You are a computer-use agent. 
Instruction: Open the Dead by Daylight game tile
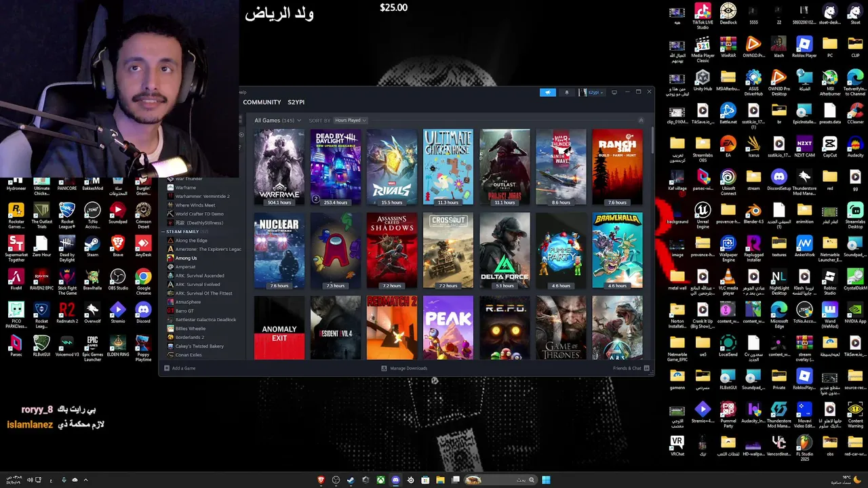[335, 167]
